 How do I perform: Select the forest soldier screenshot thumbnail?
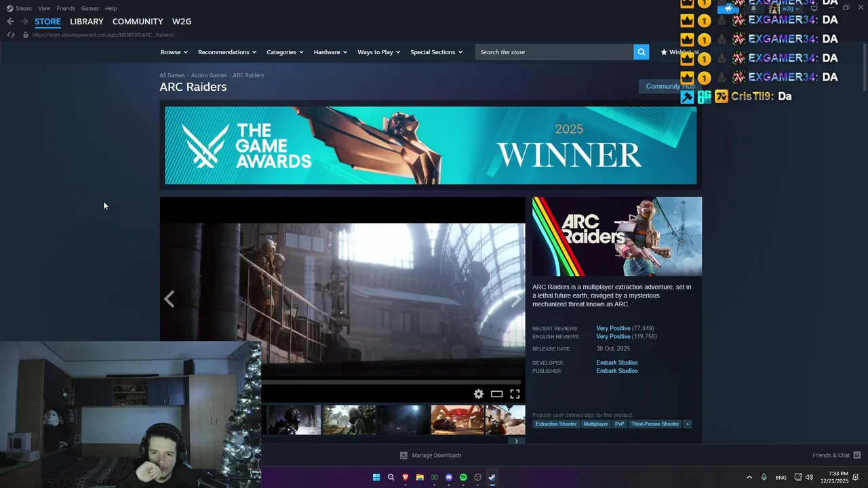[x=349, y=420]
